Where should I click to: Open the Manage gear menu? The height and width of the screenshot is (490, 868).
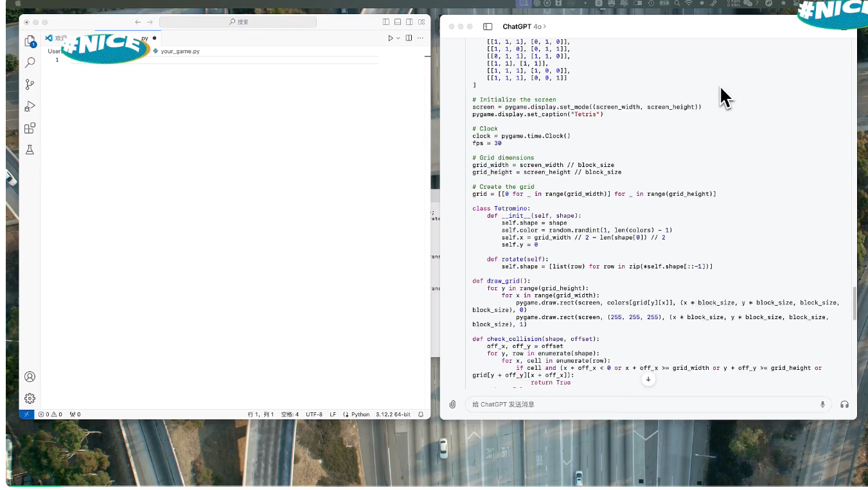click(30, 398)
